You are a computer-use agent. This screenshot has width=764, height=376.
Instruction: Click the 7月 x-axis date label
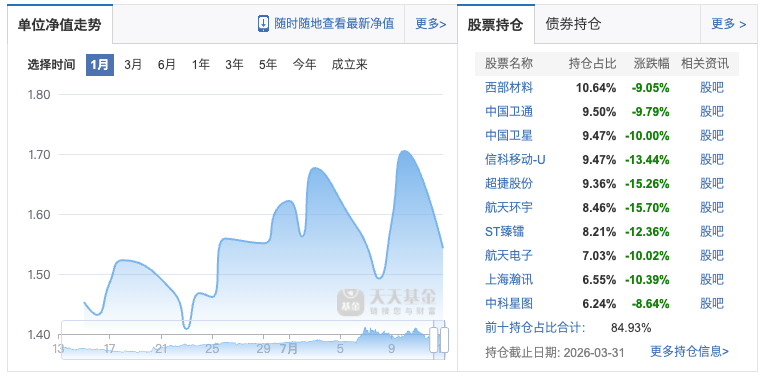point(289,349)
